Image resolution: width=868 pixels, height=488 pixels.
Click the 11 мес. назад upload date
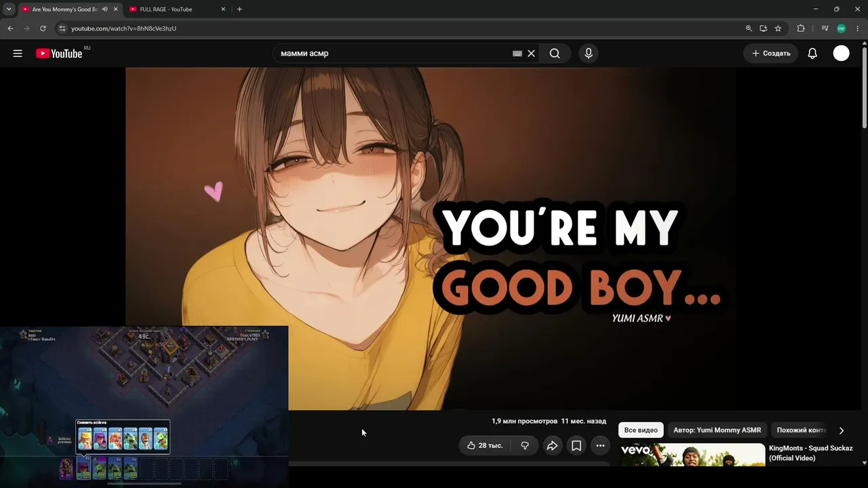click(584, 422)
